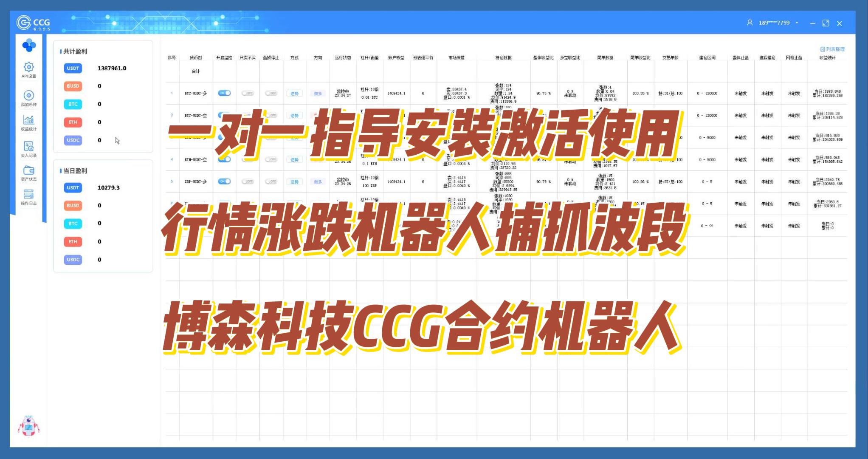
Task: Select USDT badge under 当日盈利
Action: (x=73, y=187)
